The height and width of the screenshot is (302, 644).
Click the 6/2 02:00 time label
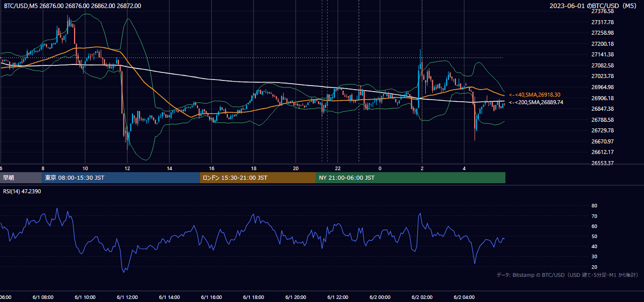click(422, 297)
